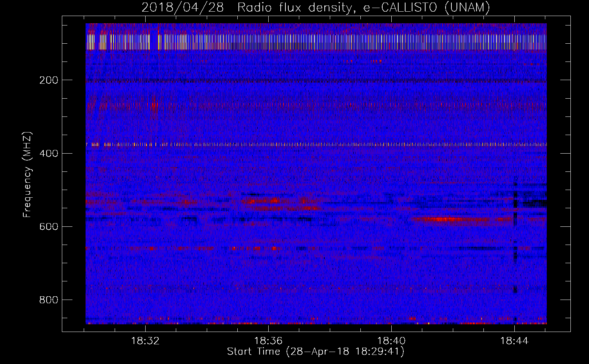Click the "Frequency (MHZ)" y-axis label
This screenshot has height=364, width=589.
[27, 175]
